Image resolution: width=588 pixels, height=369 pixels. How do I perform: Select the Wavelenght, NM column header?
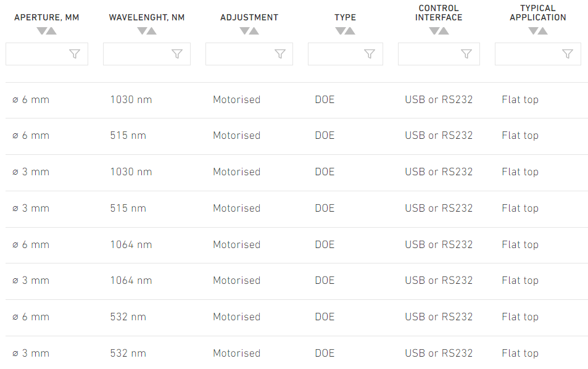pos(147,17)
